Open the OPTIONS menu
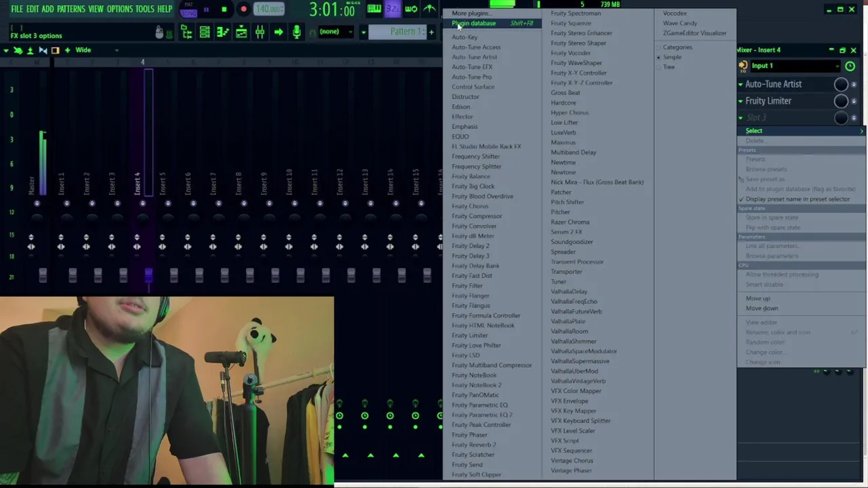The width and height of the screenshot is (868, 488). coord(120,9)
